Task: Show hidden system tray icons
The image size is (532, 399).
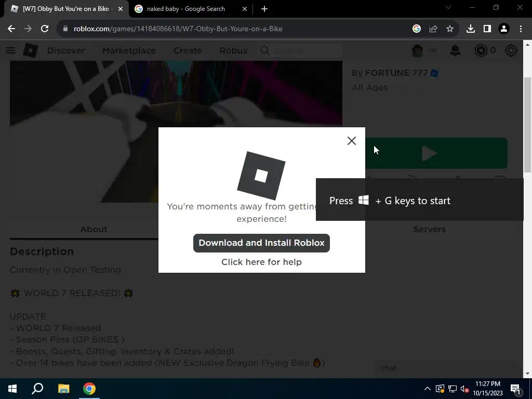Action: pyautogui.click(x=428, y=389)
